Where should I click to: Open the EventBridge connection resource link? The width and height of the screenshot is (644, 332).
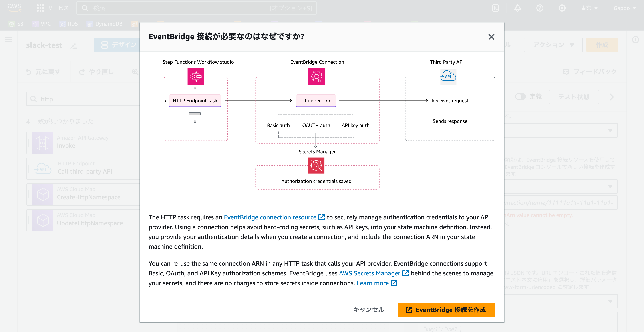[x=270, y=217]
